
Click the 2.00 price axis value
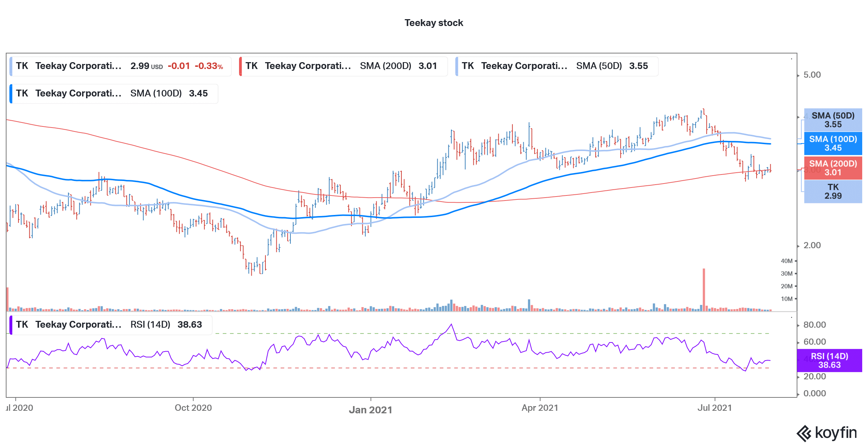pos(812,245)
